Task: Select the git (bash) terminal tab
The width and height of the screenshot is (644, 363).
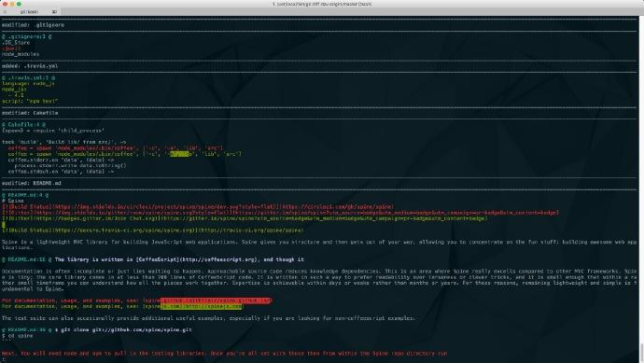Action: [x=30, y=12]
